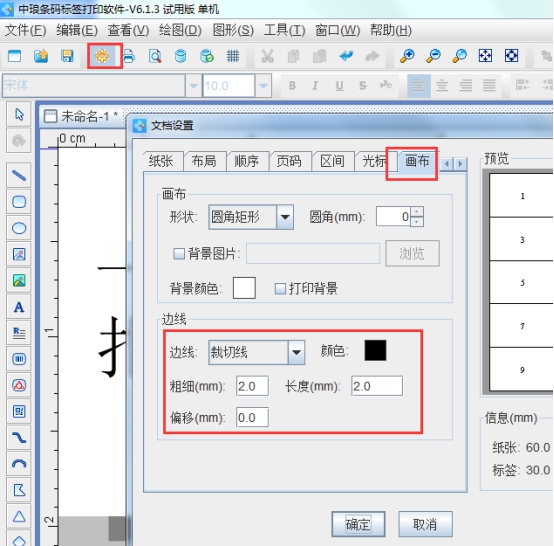Open document settings gear icon
This screenshot has width=554, height=546.
(102, 56)
